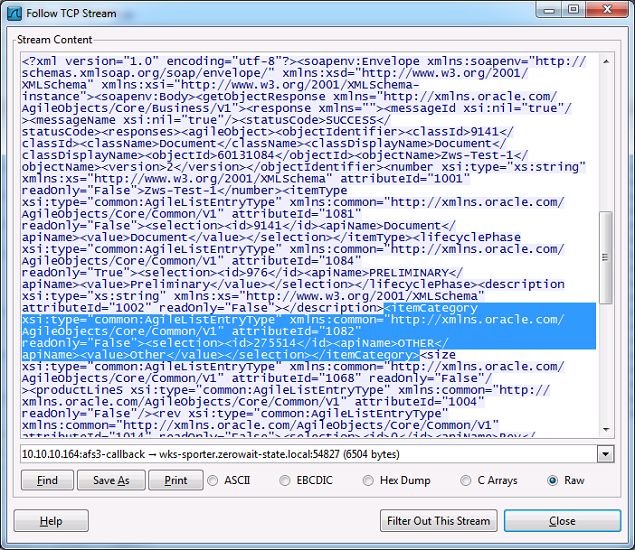The width and height of the screenshot is (635, 550).
Task: Click the text "objectId>60131084"
Action: (x=213, y=155)
